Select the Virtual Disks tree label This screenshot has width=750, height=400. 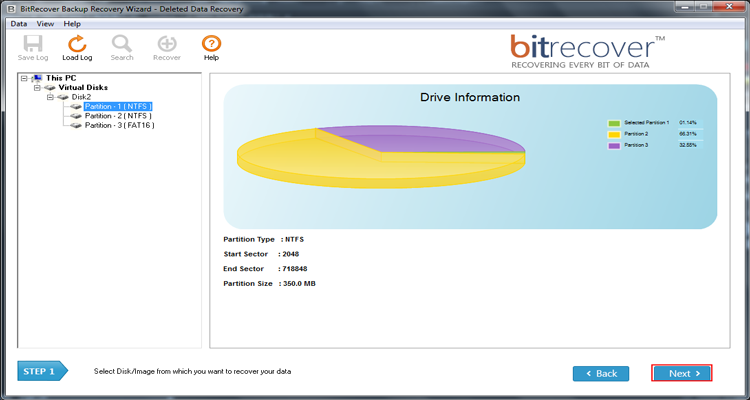83,88
